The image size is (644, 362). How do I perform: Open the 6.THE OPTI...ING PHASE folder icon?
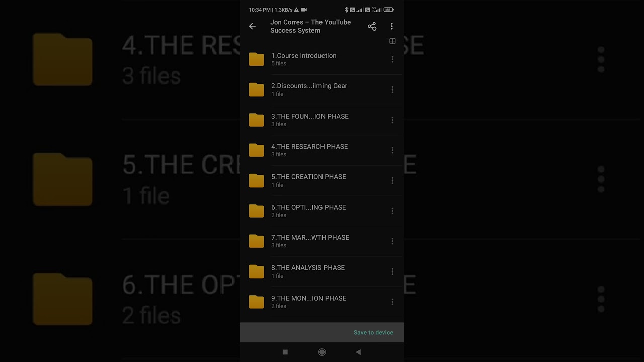(x=256, y=211)
